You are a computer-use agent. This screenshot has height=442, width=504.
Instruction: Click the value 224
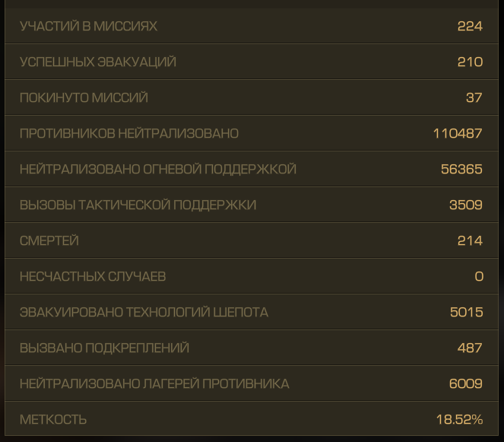470,26
